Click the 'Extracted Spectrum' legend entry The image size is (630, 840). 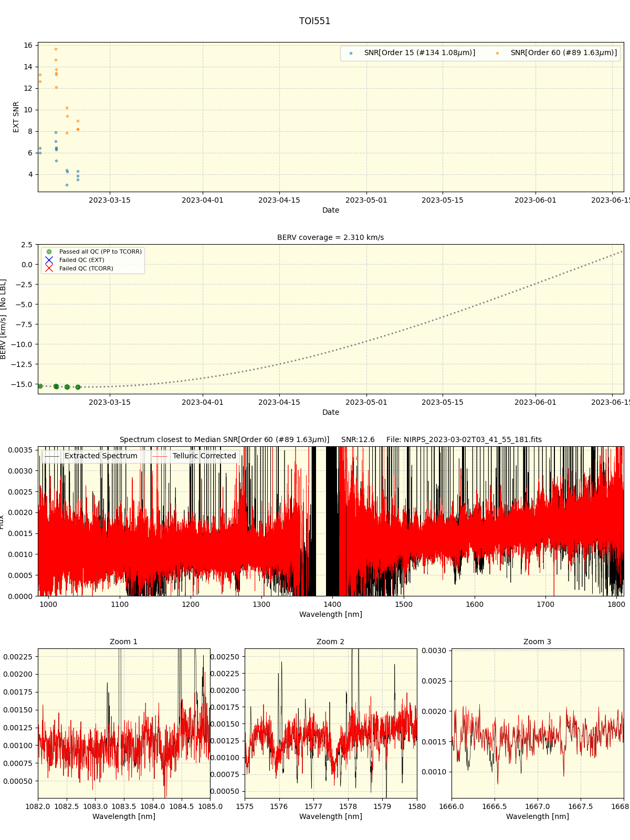point(91,456)
